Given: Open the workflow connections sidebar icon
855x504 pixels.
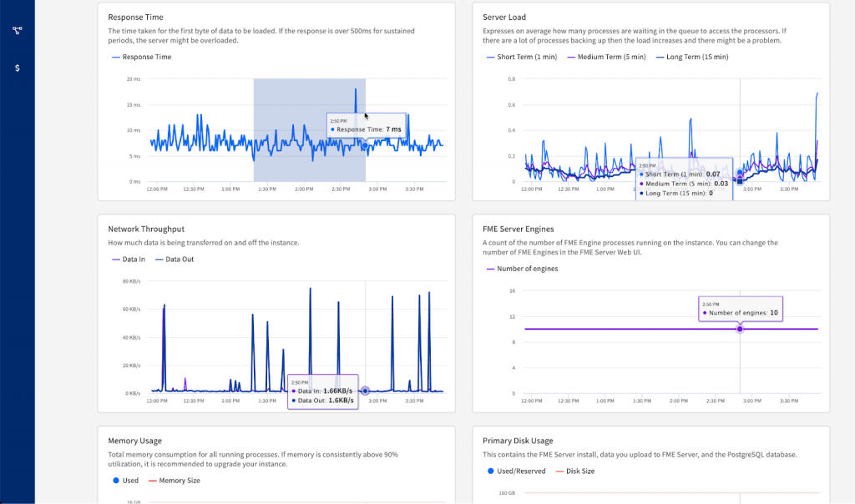Looking at the screenshot, I should click(x=18, y=31).
